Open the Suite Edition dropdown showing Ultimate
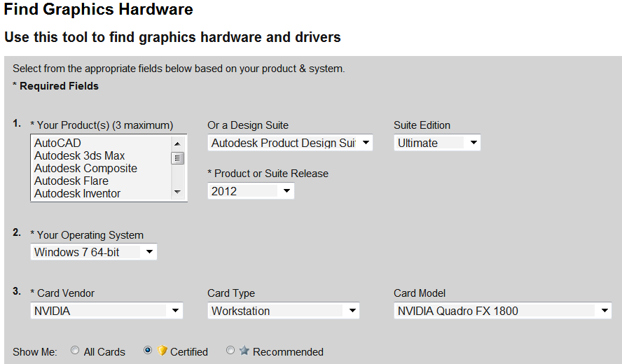Image resolution: width=622 pixels, height=364 pixels. coord(437,143)
